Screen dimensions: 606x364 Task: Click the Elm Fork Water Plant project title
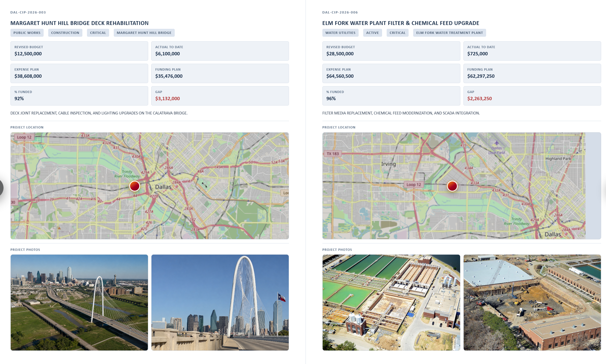401,23
